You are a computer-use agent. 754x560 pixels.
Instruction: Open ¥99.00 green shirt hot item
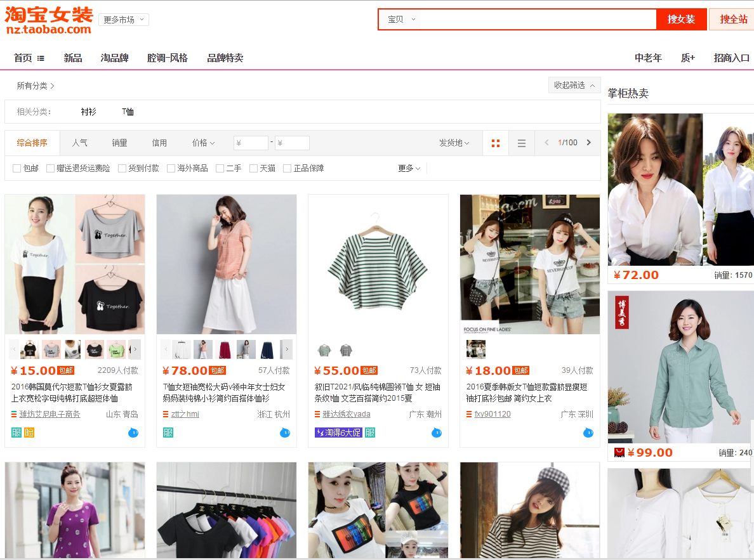coord(680,367)
